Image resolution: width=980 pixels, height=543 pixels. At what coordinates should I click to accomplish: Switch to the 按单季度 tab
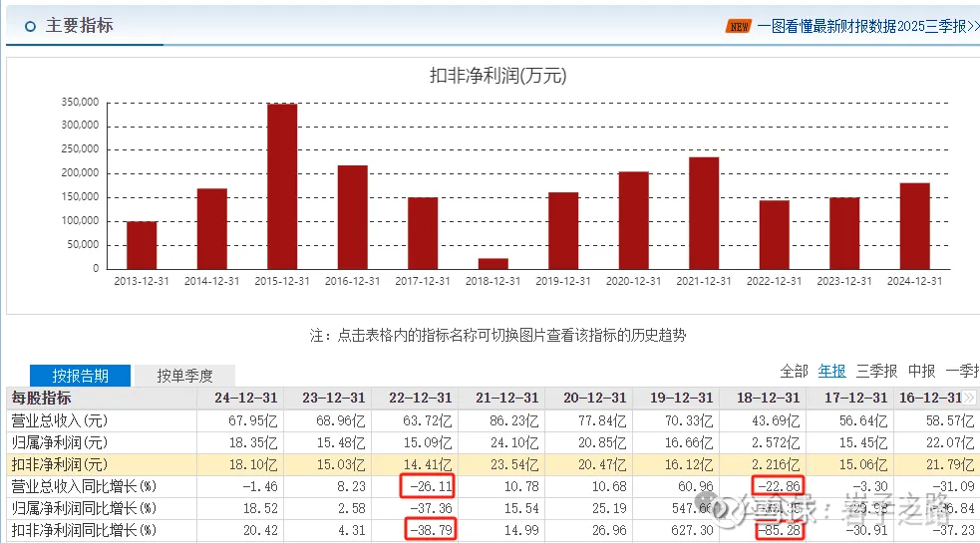click(x=185, y=376)
